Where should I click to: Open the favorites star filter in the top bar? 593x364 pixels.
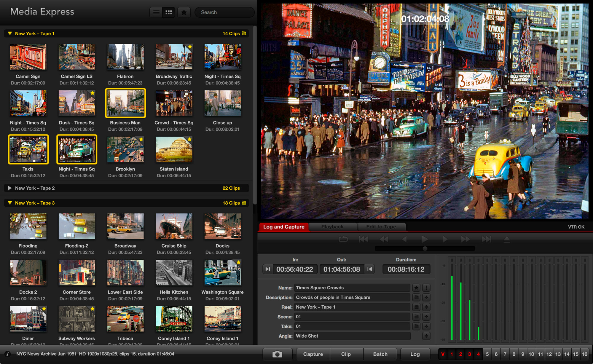click(184, 12)
